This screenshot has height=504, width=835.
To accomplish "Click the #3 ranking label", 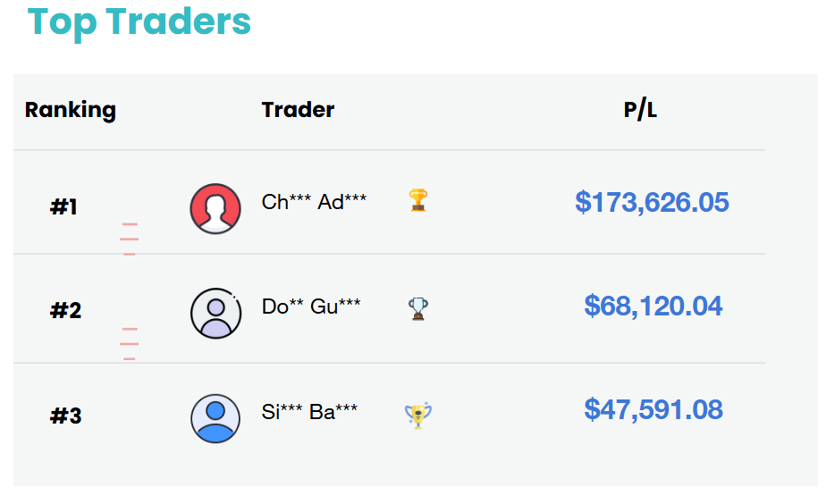I will [65, 416].
